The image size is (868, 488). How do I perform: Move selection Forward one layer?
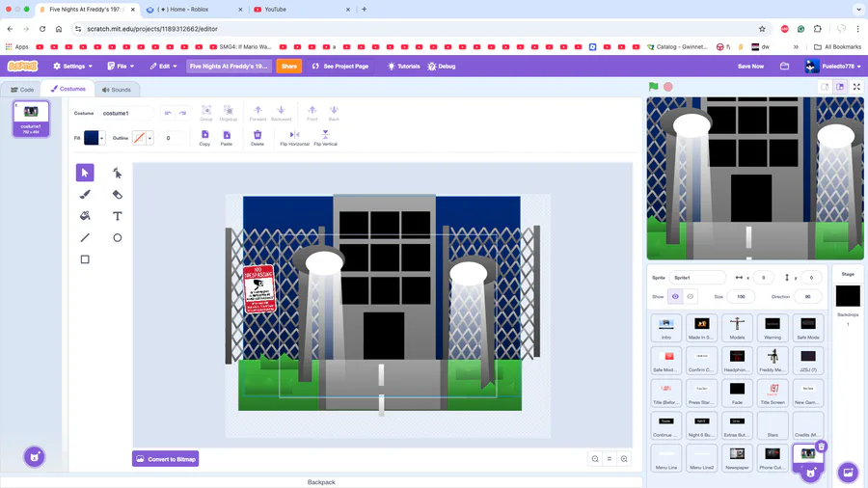pyautogui.click(x=258, y=113)
